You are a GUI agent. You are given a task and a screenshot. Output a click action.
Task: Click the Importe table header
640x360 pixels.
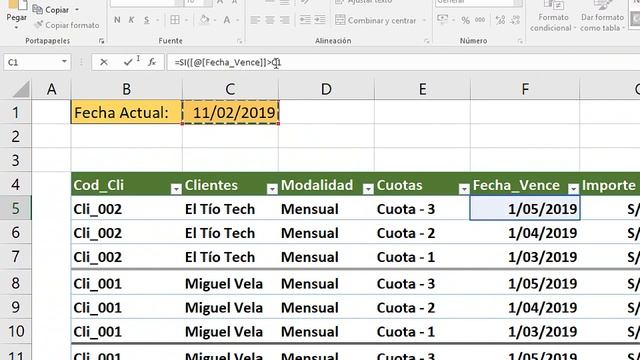coord(609,185)
